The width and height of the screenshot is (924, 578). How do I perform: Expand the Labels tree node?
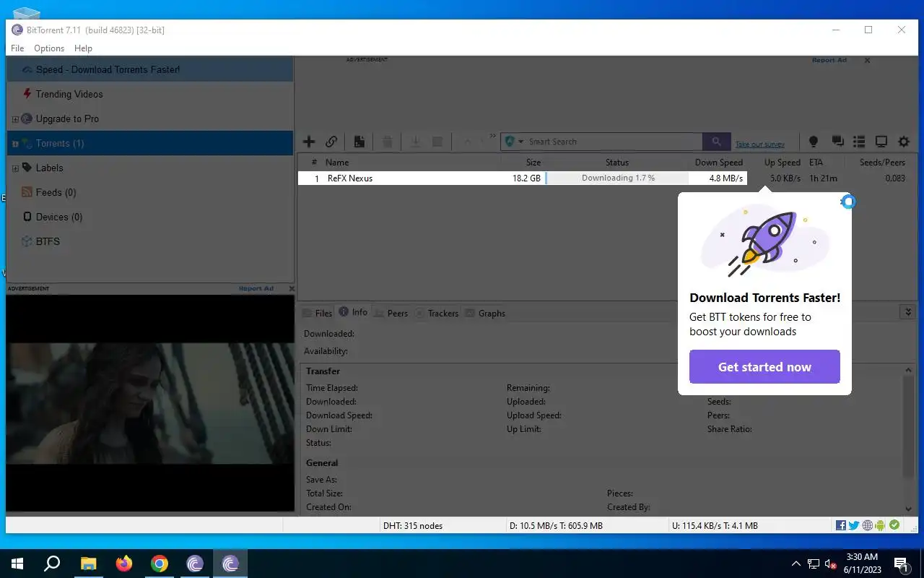coord(15,168)
